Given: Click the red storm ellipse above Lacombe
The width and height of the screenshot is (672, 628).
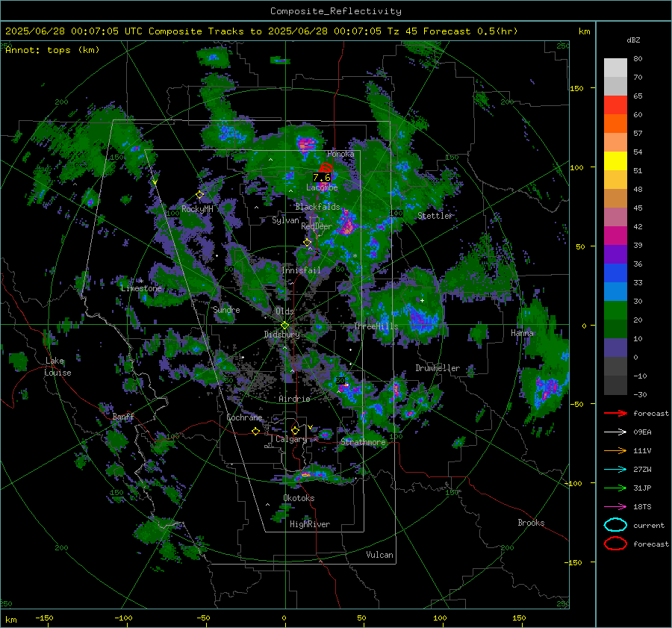Looking at the screenshot, I should click(326, 168).
